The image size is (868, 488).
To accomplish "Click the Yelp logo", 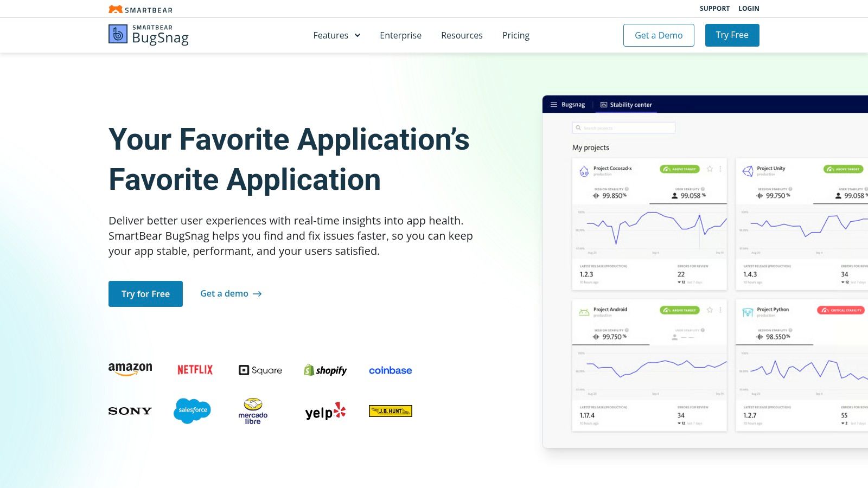I will [325, 411].
